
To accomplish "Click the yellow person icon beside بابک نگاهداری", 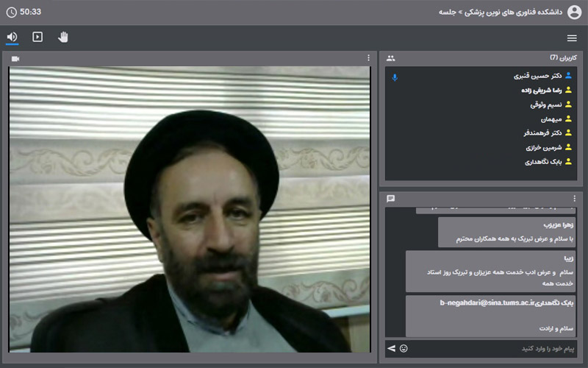I will coord(568,161).
